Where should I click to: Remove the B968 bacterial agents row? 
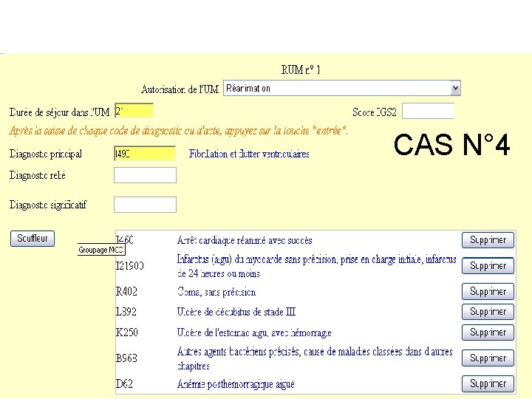coord(488,358)
